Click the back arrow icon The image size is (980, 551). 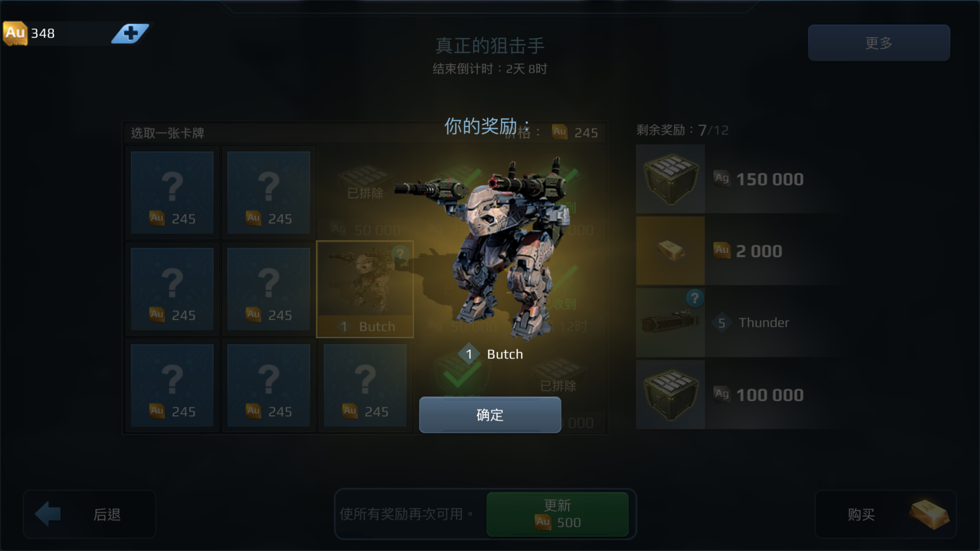(48, 514)
